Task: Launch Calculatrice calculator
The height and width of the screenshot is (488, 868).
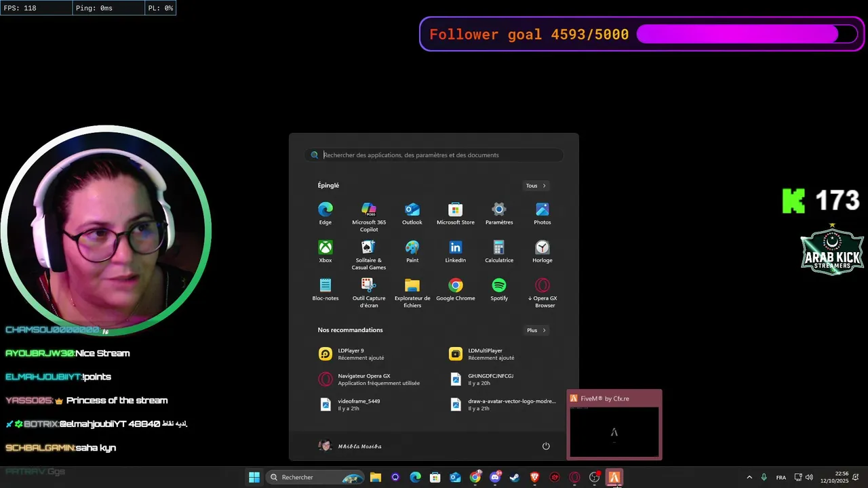Action: click(x=499, y=251)
